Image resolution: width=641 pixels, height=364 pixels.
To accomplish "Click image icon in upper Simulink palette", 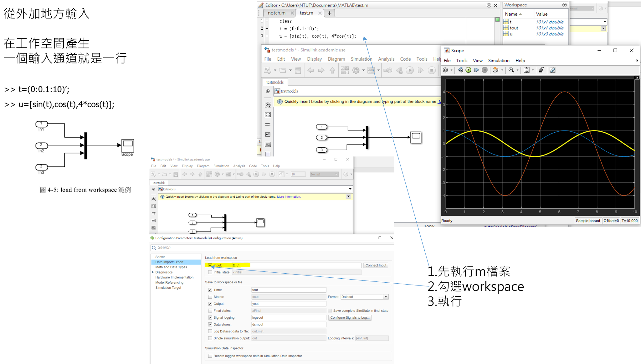I will point(268,144).
